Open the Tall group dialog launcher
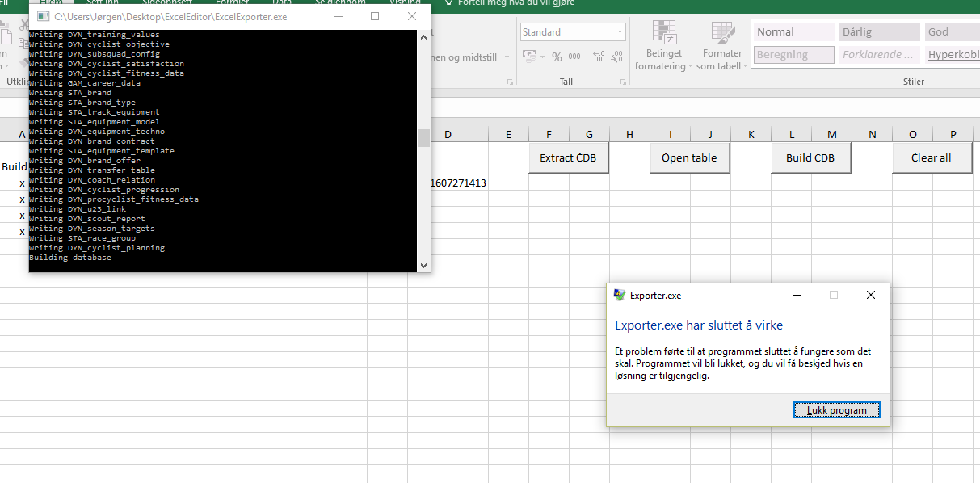The image size is (980, 483). (624, 82)
